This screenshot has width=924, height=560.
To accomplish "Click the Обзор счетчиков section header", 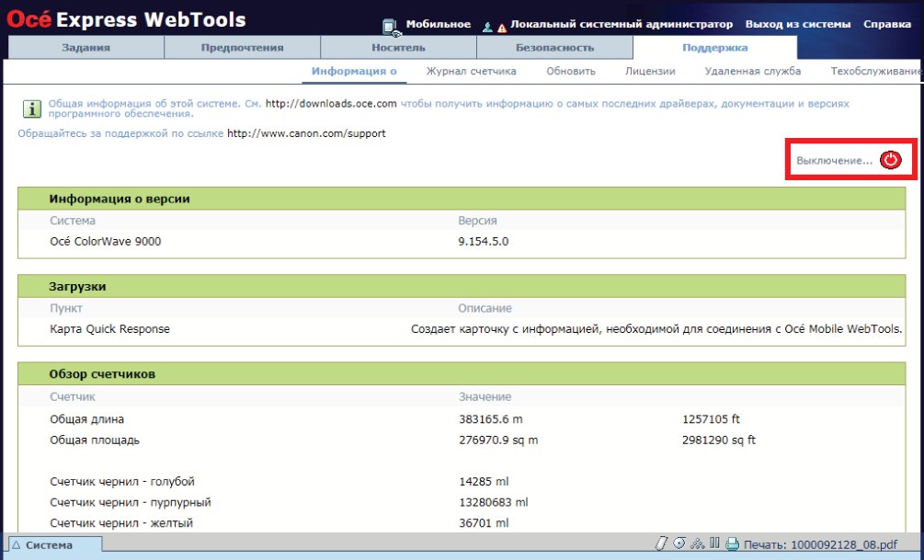I will click(x=462, y=374).
